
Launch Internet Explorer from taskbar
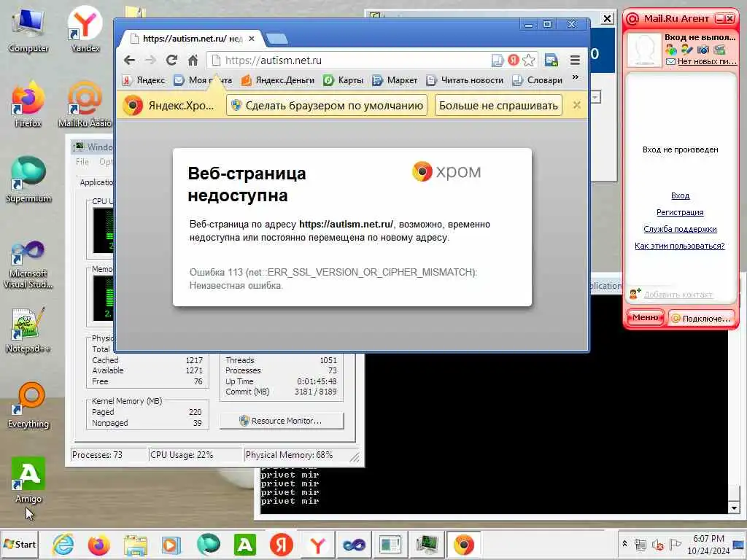(x=63, y=545)
